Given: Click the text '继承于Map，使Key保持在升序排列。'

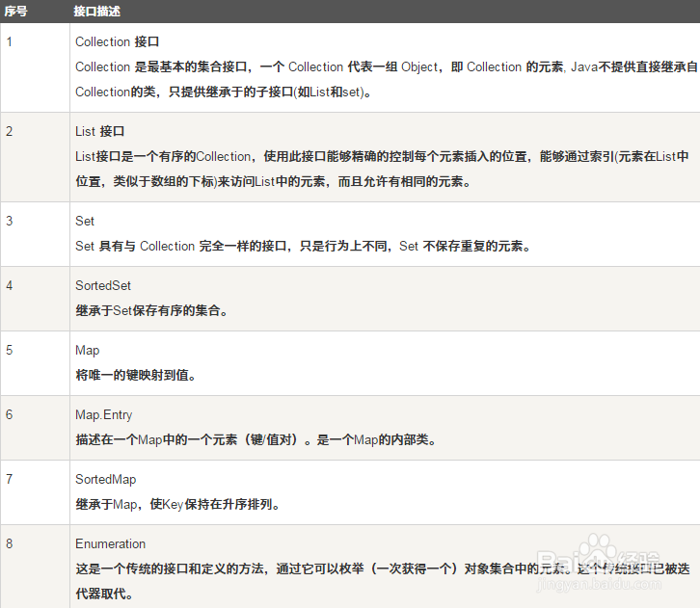Looking at the screenshot, I should pos(177,505).
